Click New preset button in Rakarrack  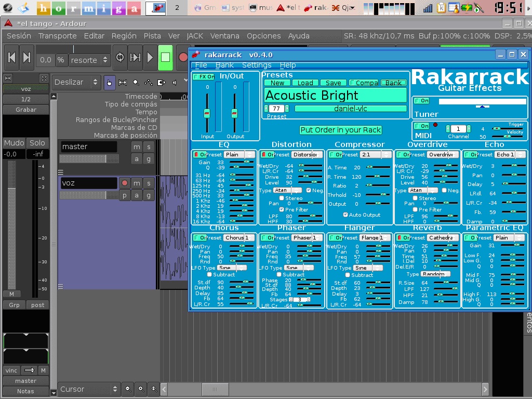coord(277,83)
